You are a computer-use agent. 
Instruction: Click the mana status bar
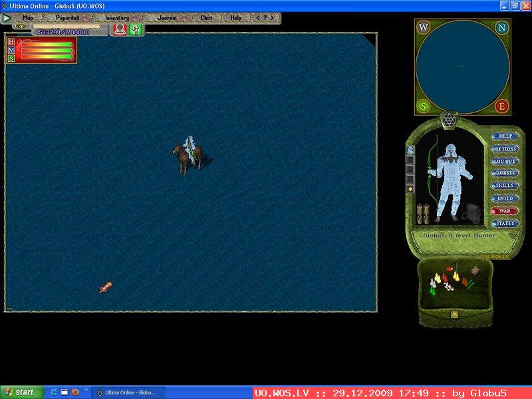(x=47, y=51)
